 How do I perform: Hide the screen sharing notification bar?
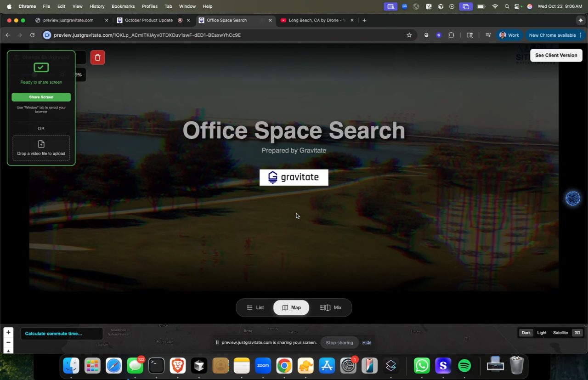367,342
